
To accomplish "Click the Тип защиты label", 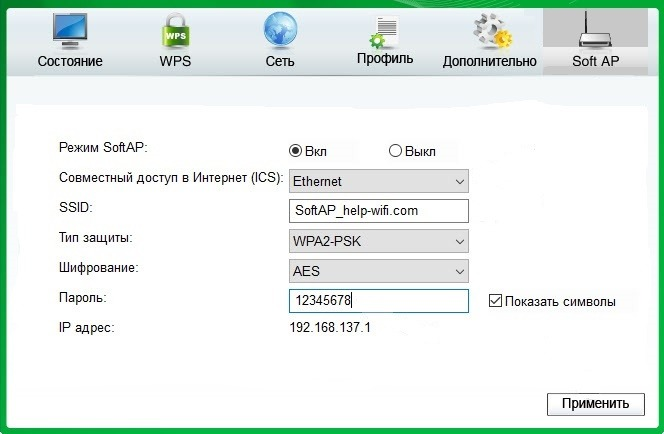I will click(x=96, y=238).
